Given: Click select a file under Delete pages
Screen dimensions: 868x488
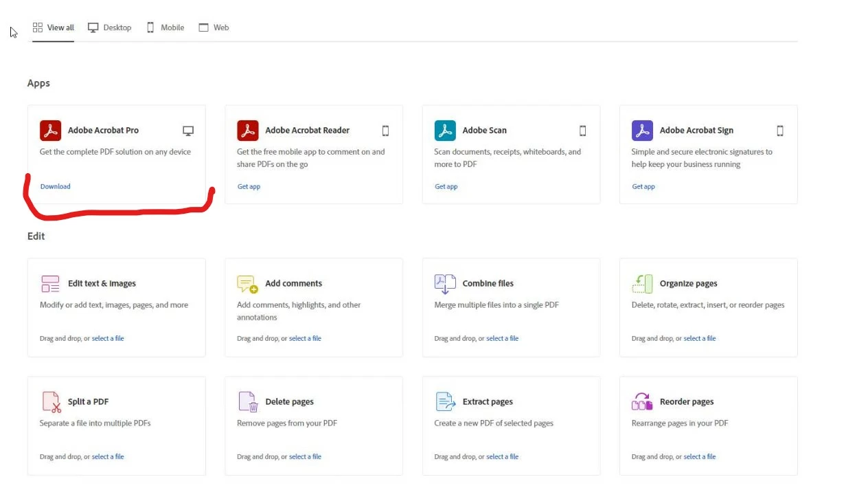Looking at the screenshot, I should click(x=305, y=456).
